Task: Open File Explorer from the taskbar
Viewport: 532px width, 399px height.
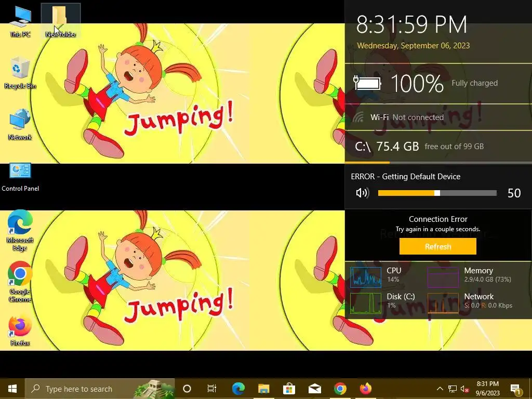Action: 263,389
